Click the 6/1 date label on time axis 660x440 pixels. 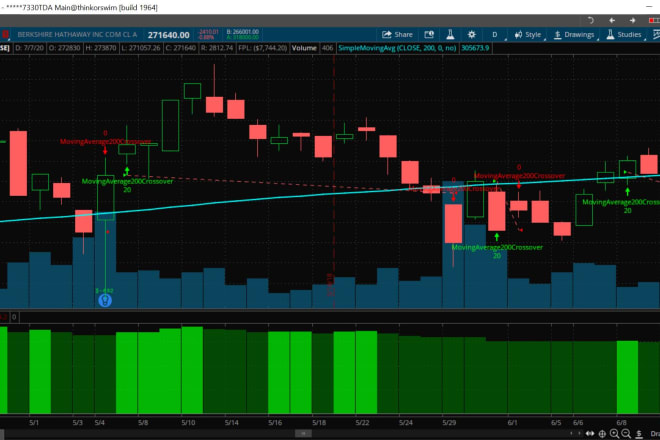512,423
